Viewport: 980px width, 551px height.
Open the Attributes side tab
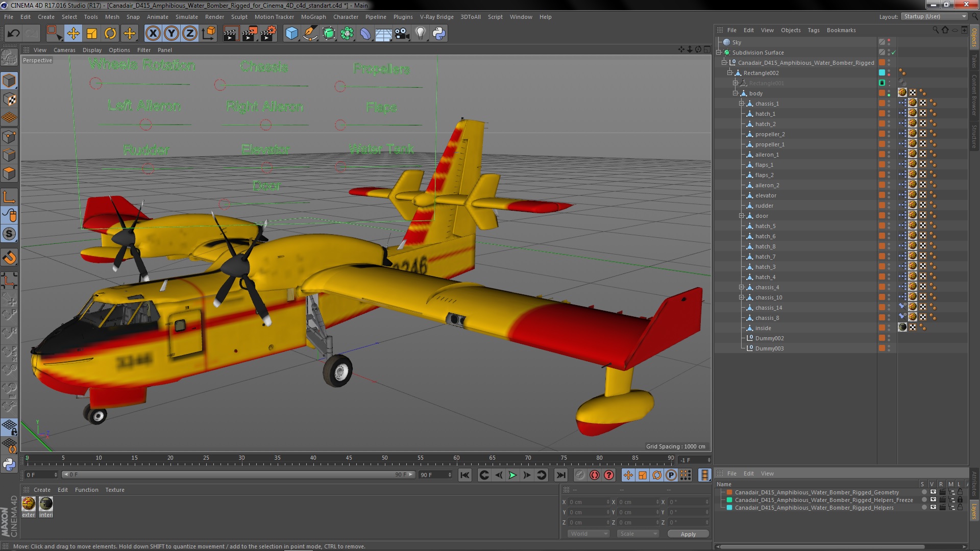[974, 484]
